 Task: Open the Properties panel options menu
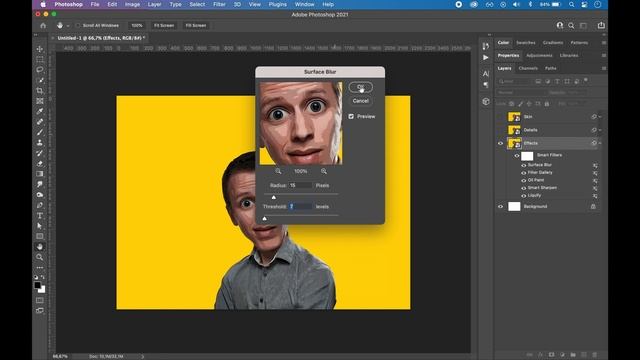tap(604, 56)
